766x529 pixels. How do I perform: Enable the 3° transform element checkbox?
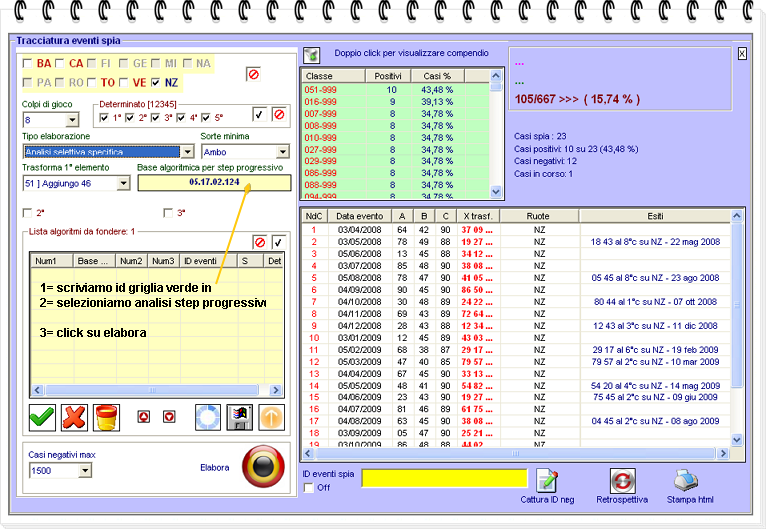pyautogui.click(x=168, y=213)
